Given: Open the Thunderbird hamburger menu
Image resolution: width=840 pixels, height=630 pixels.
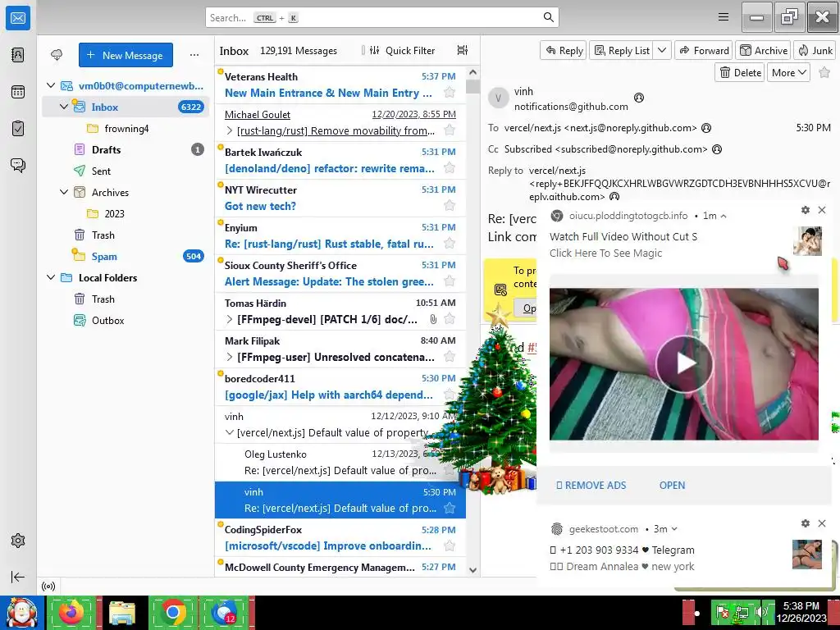Looking at the screenshot, I should point(724,17).
